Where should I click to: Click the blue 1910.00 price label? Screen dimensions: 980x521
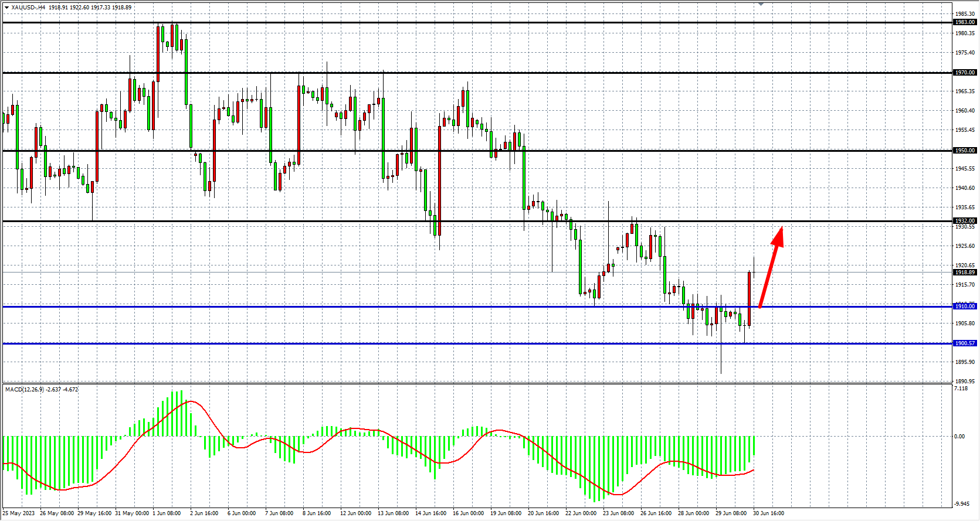965,307
